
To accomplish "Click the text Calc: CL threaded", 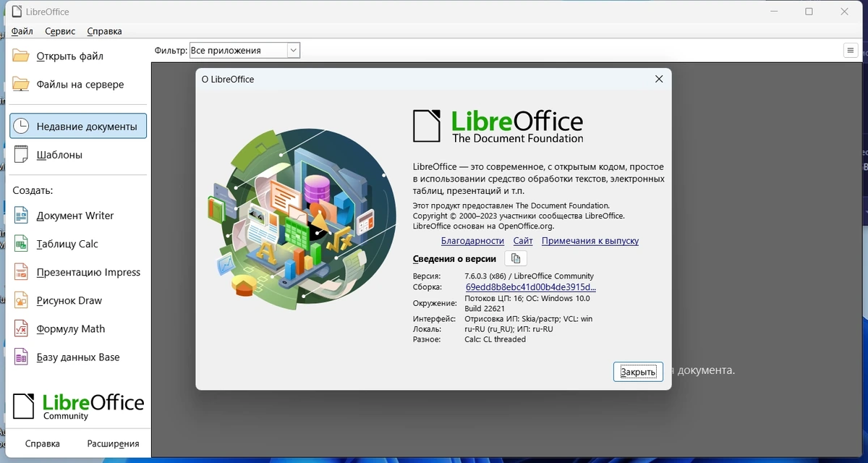I will [x=495, y=339].
